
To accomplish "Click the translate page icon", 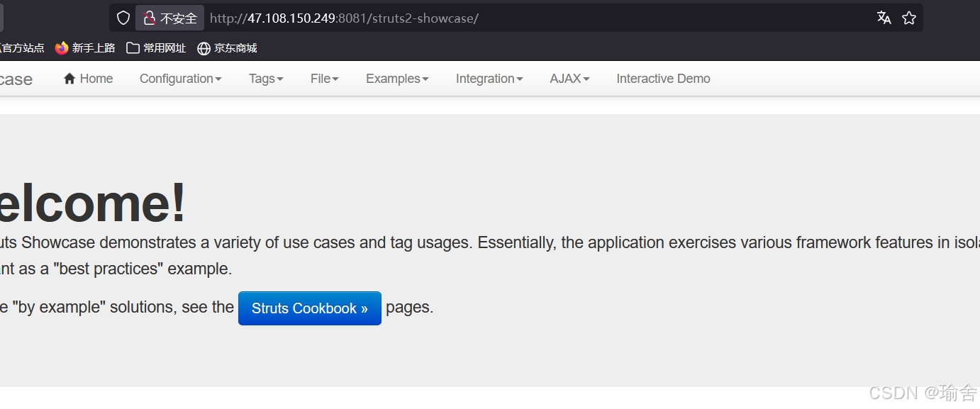I will (884, 18).
